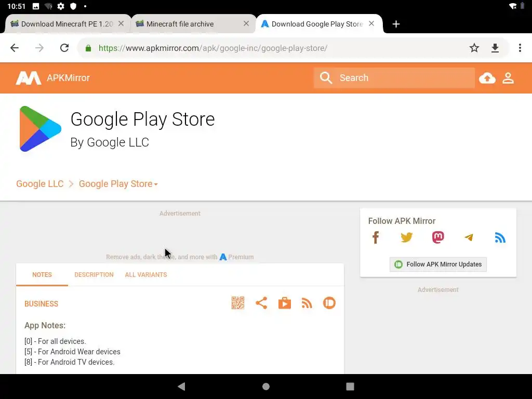This screenshot has width=532, height=399.
Task: Close the Download Minecraft PE tab
Action: pos(121,24)
